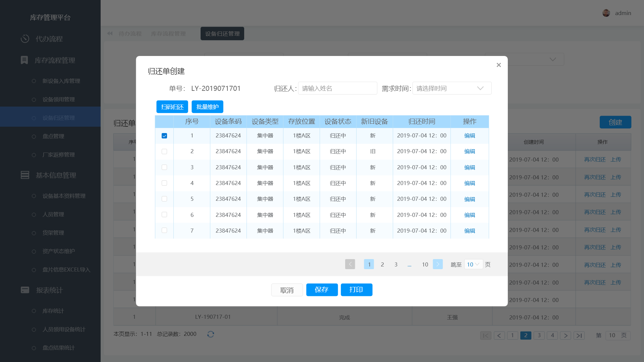Click the 代办流程 clock icon
The height and width of the screenshot is (362, 644).
tap(25, 39)
